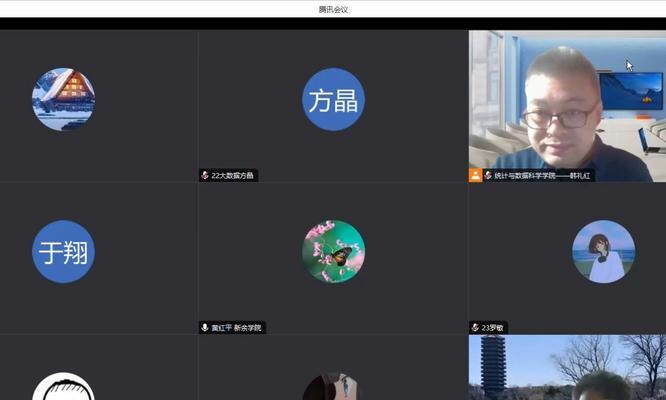Click the microphone icon beside 黄红平 新余学院
This screenshot has width=666, height=400.
pyautogui.click(x=205, y=327)
